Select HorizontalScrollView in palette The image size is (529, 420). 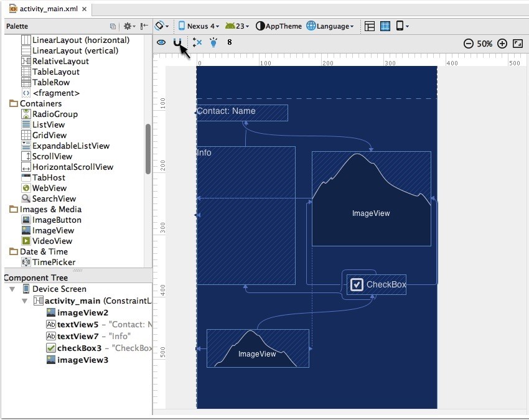[x=67, y=167]
